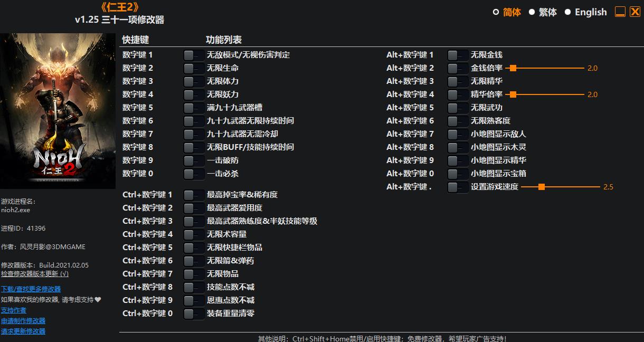Minimize the trainer window
This screenshot has width=644, height=342.
620,12
